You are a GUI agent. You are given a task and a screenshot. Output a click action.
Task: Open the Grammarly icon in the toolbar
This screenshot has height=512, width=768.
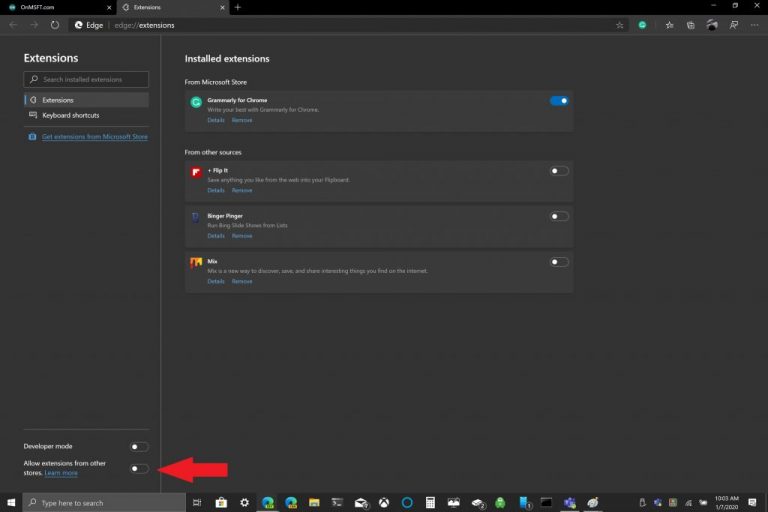[642, 25]
